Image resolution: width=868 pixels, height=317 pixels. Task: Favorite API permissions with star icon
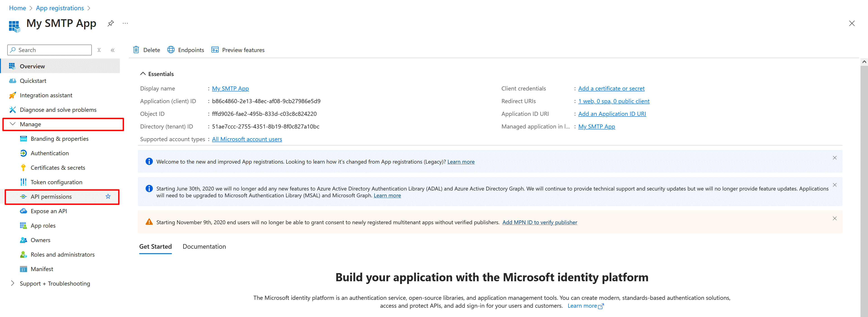point(108,196)
